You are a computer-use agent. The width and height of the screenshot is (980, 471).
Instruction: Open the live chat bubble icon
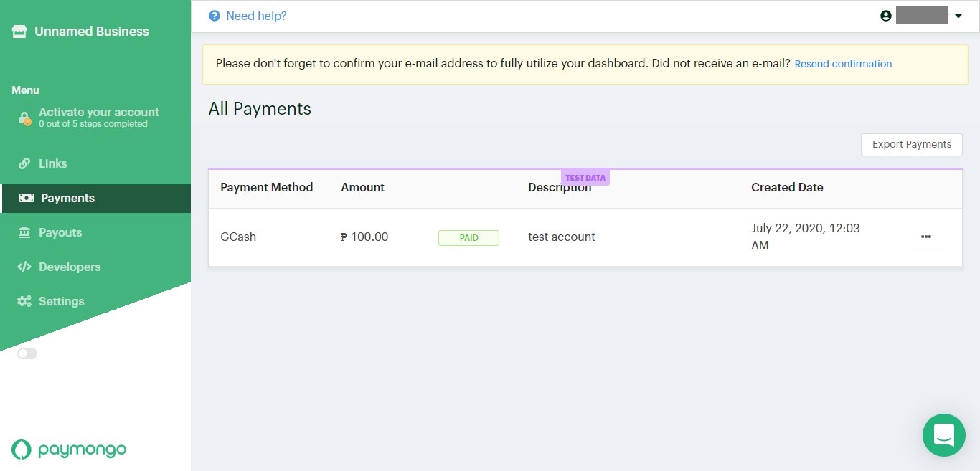pyautogui.click(x=943, y=435)
